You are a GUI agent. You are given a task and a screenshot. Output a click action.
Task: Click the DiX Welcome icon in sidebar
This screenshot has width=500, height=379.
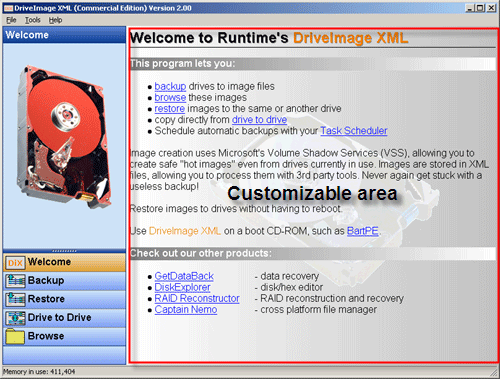pyautogui.click(x=15, y=263)
